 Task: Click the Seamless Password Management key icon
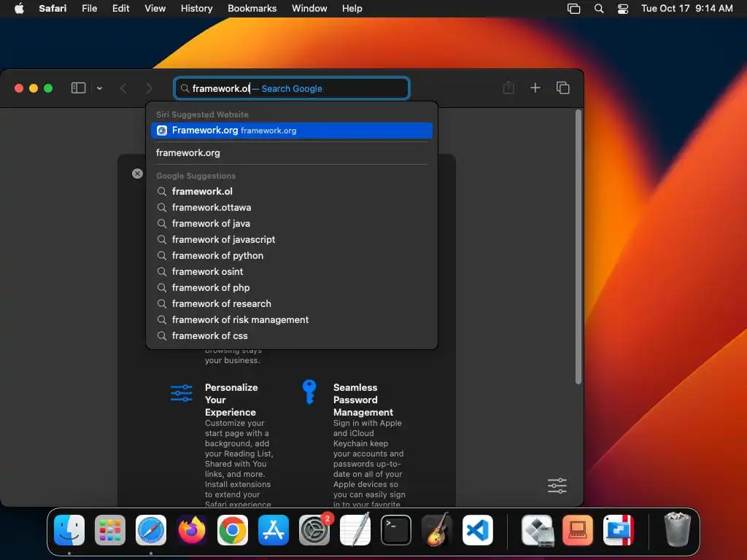click(x=309, y=392)
